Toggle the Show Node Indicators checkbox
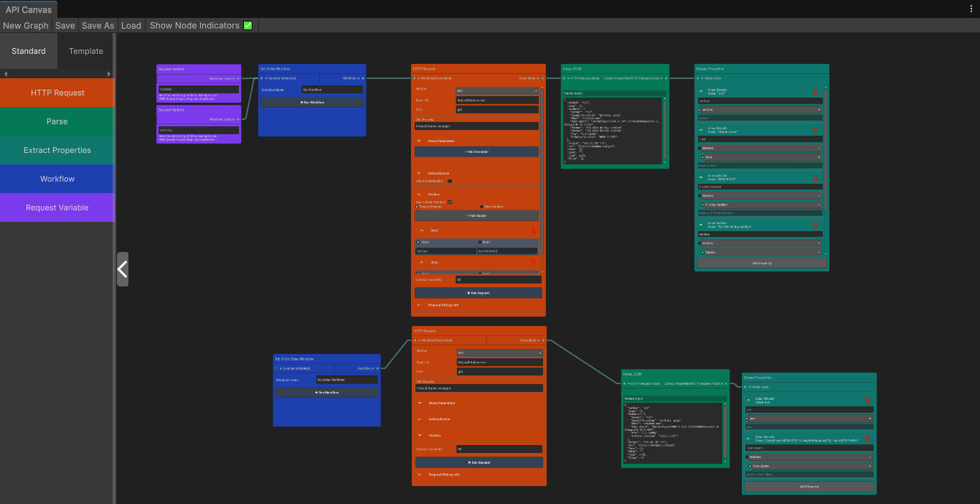The width and height of the screenshot is (980, 504). point(248,25)
